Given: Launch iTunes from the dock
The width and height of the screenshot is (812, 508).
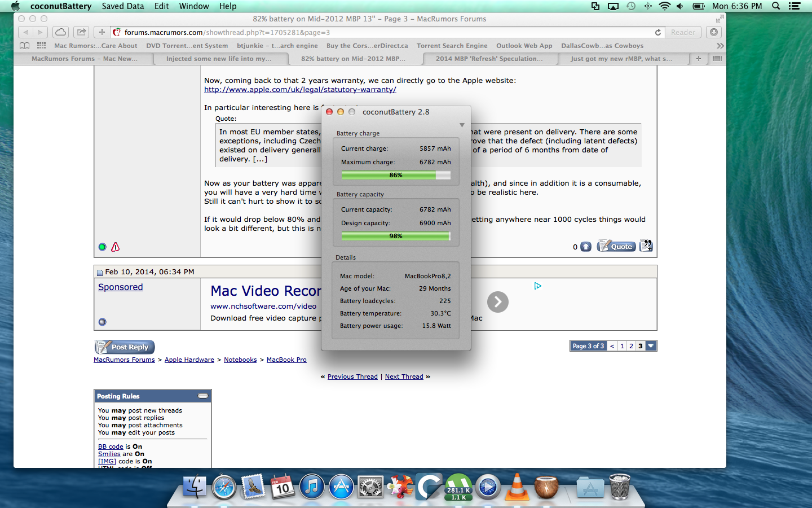Looking at the screenshot, I should tap(312, 487).
